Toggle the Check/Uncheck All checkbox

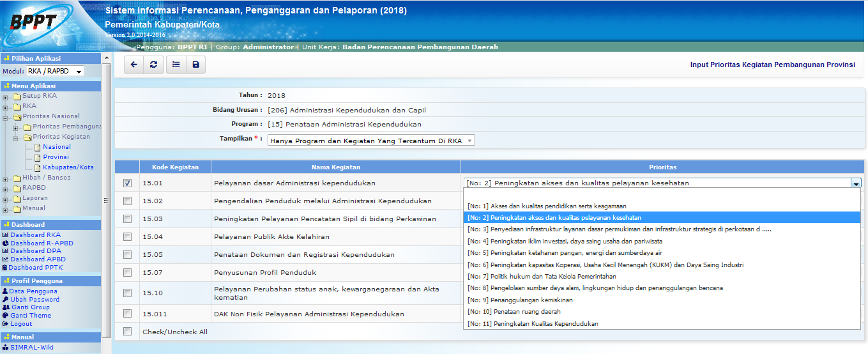pyautogui.click(x=128, y=332)
